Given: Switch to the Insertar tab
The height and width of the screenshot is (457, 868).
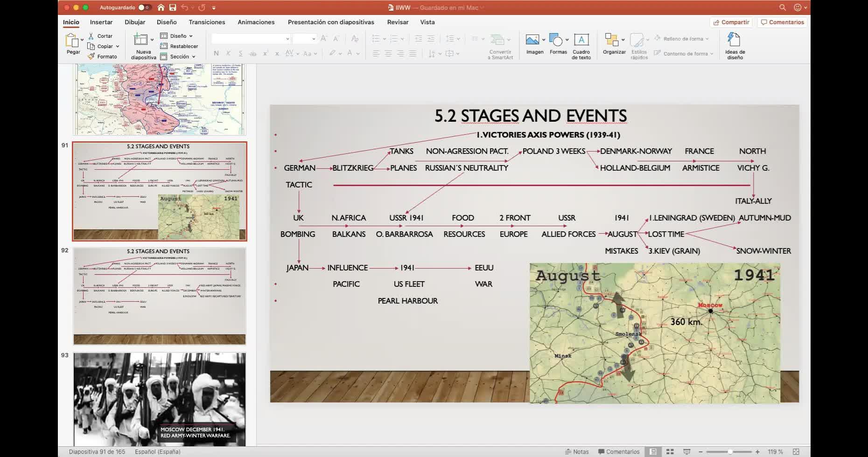Looking at the screenshot, I should click(101, 22).
